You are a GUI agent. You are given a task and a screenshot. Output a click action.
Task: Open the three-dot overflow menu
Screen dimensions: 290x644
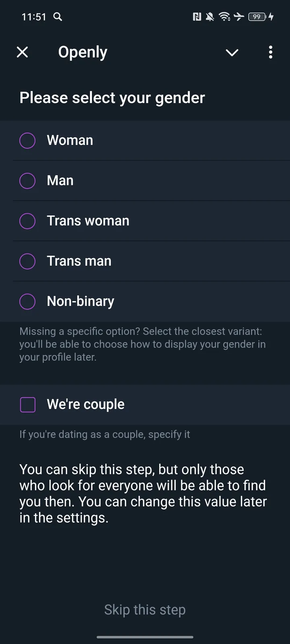(x=271, y=52)
